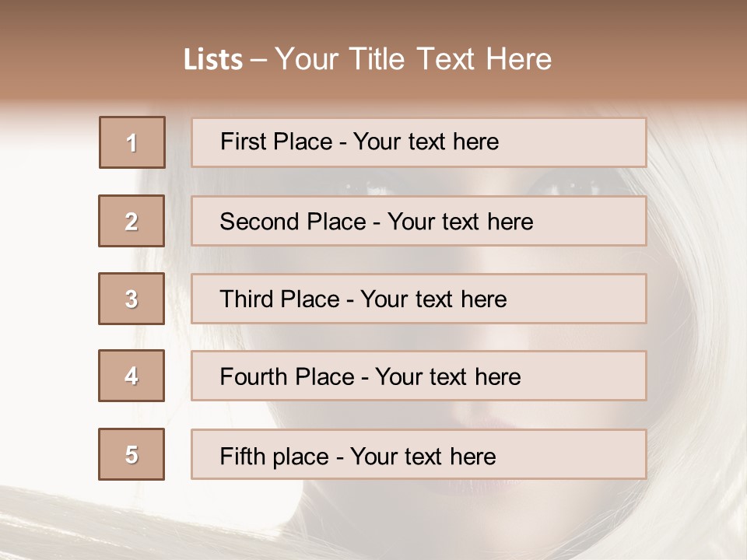The image size is (747, 560).
Task: Select the number 2 square
Action: 132,221
